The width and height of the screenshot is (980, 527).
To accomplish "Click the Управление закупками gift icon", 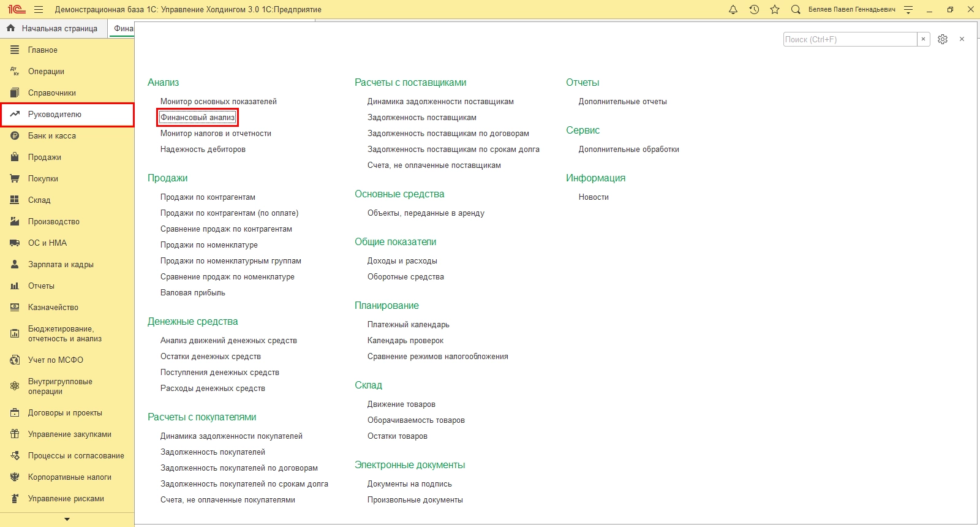I will (15, 434).
